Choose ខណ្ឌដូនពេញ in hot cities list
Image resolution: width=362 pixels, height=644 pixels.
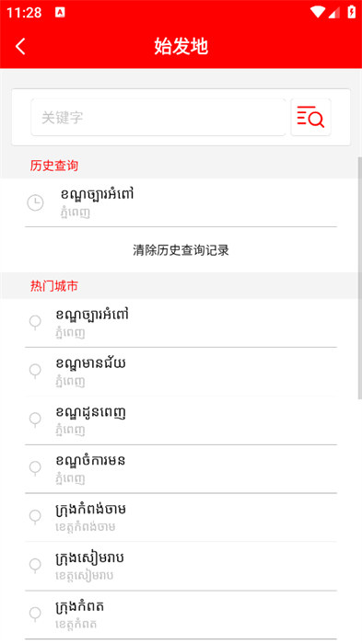[181, 420]
